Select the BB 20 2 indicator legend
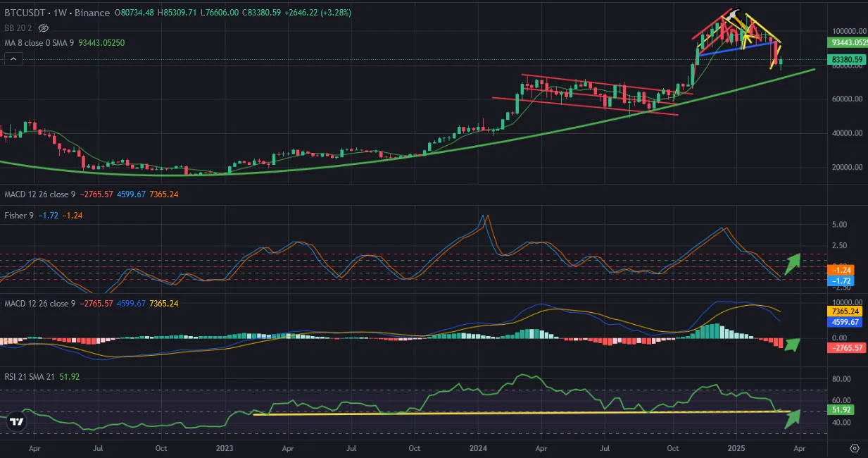 click(18, 28)
